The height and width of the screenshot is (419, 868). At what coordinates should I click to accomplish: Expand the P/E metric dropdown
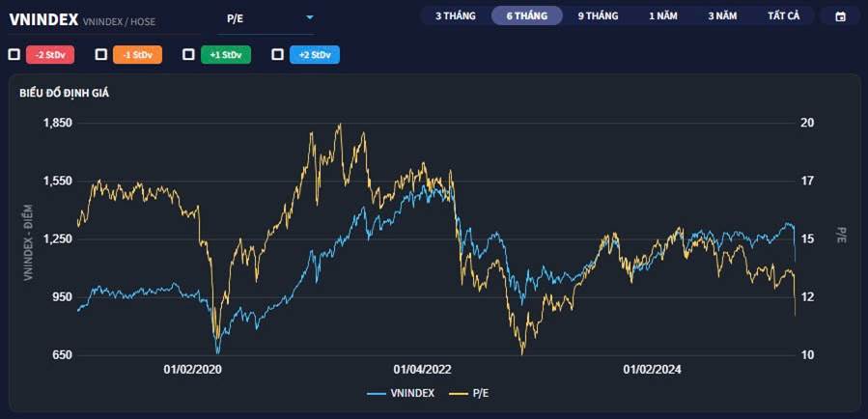pyautogui.click(x=309, y=17)
